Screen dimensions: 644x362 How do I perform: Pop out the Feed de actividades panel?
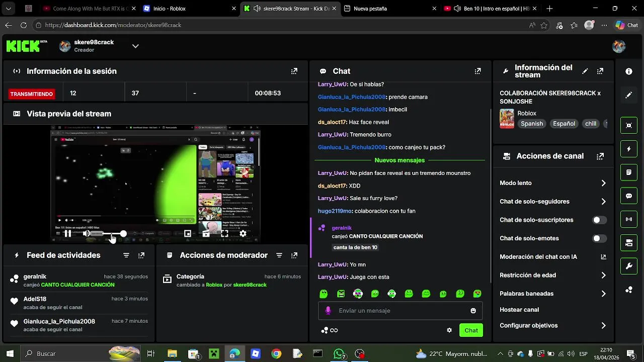coord(141,255)
